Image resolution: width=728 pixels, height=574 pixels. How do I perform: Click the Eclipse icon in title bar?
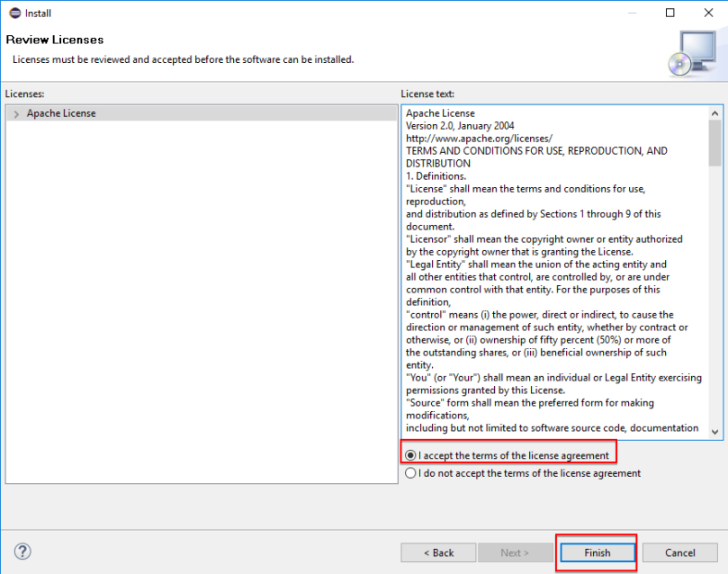click(15, 13)
